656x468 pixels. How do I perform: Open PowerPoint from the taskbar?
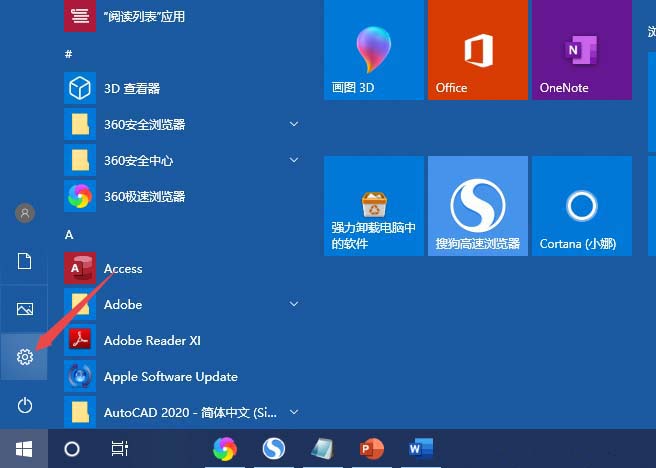372,449
